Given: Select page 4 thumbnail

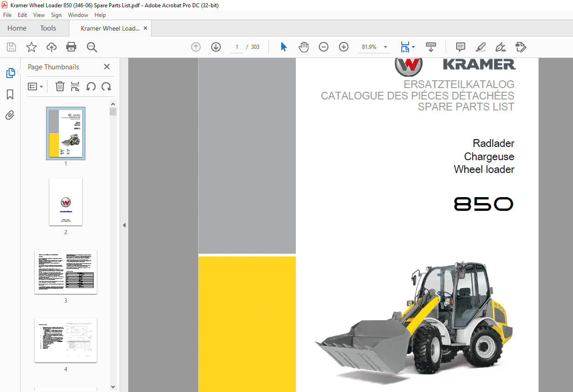Looking at the screenshot, I should point(66,340).
